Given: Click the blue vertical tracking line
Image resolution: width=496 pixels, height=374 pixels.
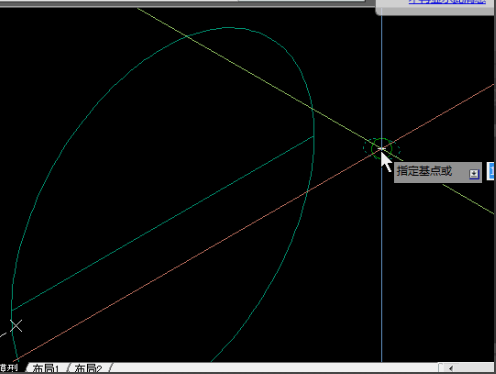Looking at the screenshot, I should pos(382,83).
